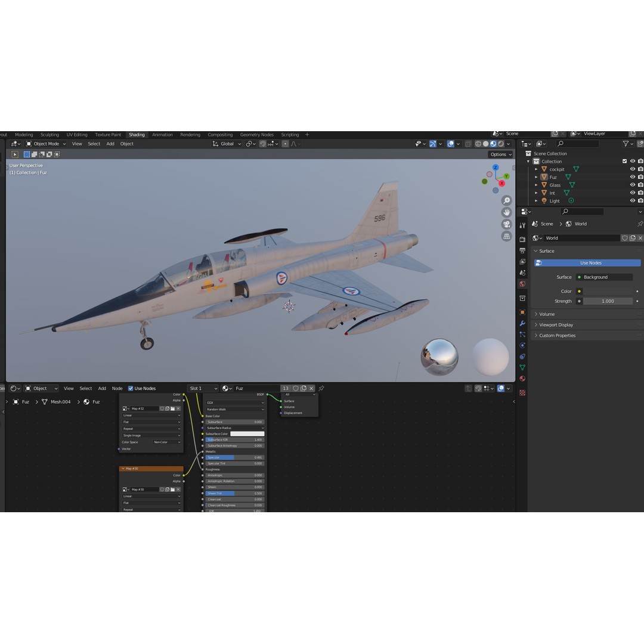Open the Output properties tab
Image resolution: width=644 pixels, height=644 pixels.
(522, 250)
